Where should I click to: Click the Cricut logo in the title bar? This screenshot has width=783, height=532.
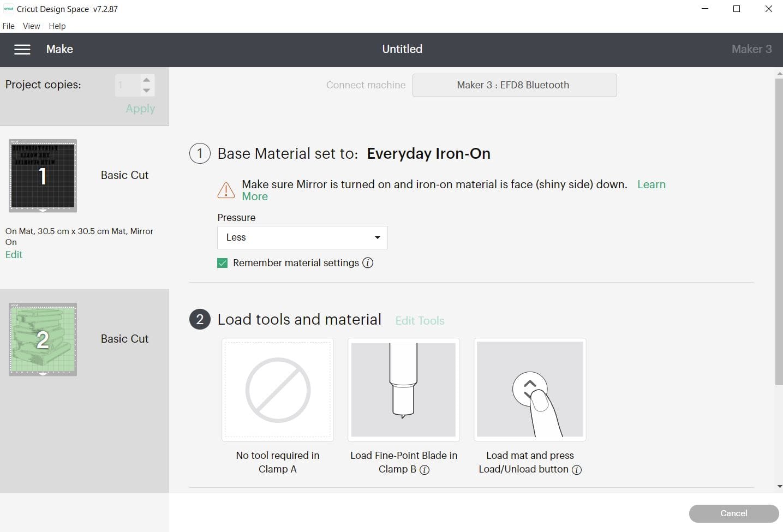click(x=8, y=9)
